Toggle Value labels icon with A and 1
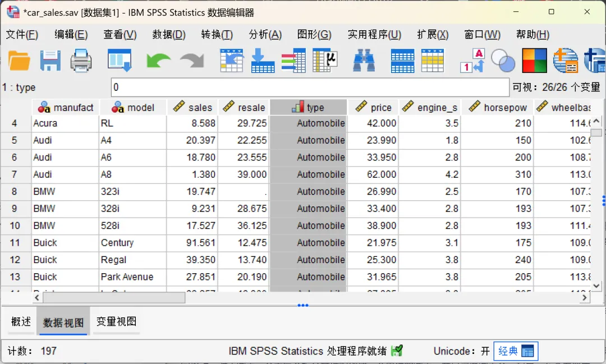Image resolution: width=606 pixels, height=364 pixels. pyautogui.click(x=472, y=61)
